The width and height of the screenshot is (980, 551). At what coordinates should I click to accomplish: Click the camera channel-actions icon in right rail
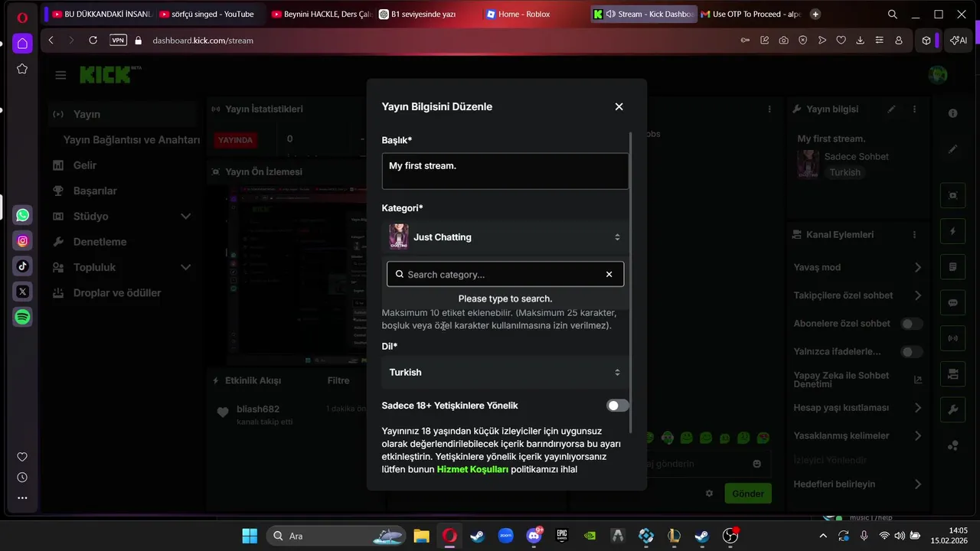click(952, 373)
